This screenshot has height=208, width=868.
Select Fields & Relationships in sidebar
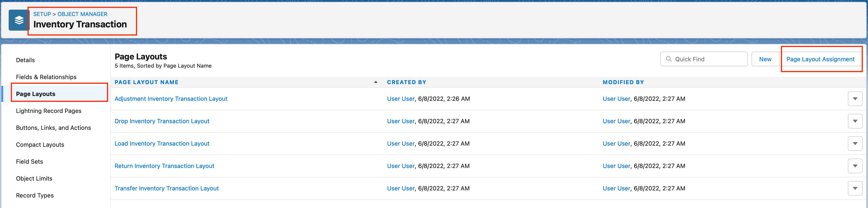46,77
